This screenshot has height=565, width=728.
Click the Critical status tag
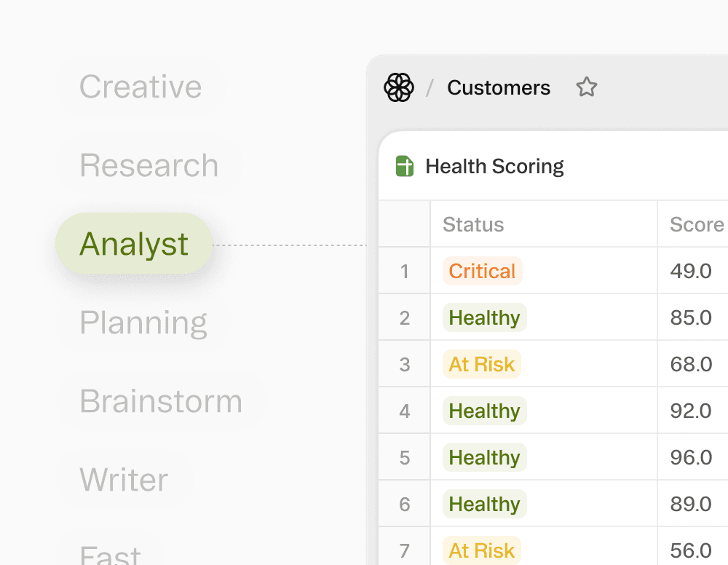[x=482, y=271]
